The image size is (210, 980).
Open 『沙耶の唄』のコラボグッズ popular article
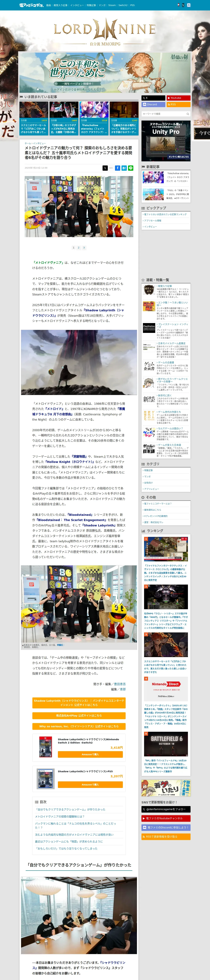(64, 118)
